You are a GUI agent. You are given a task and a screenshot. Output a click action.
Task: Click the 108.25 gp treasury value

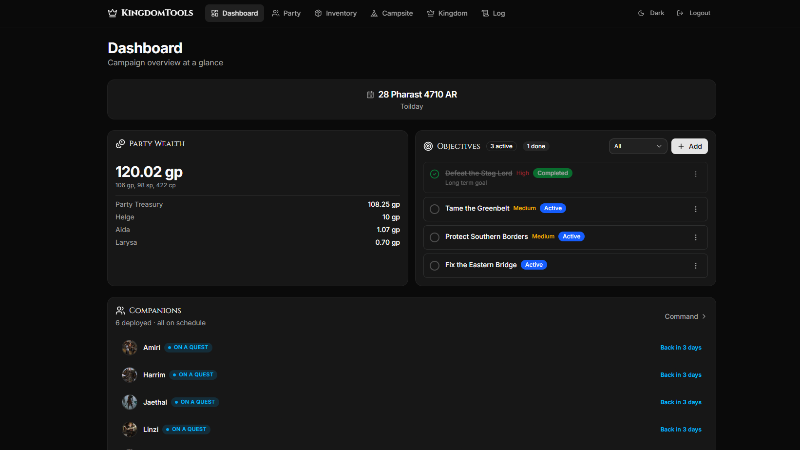(x=384, y=204)
